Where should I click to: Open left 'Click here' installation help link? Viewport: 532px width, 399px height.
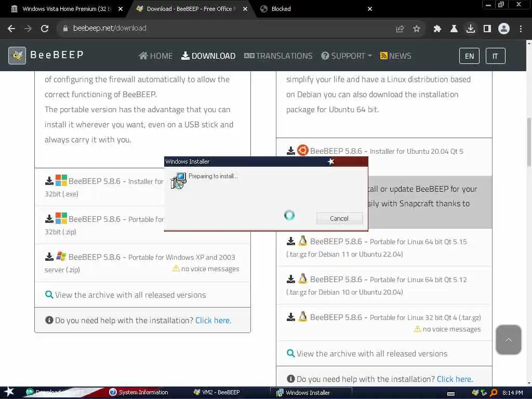[x=213, y=320]
